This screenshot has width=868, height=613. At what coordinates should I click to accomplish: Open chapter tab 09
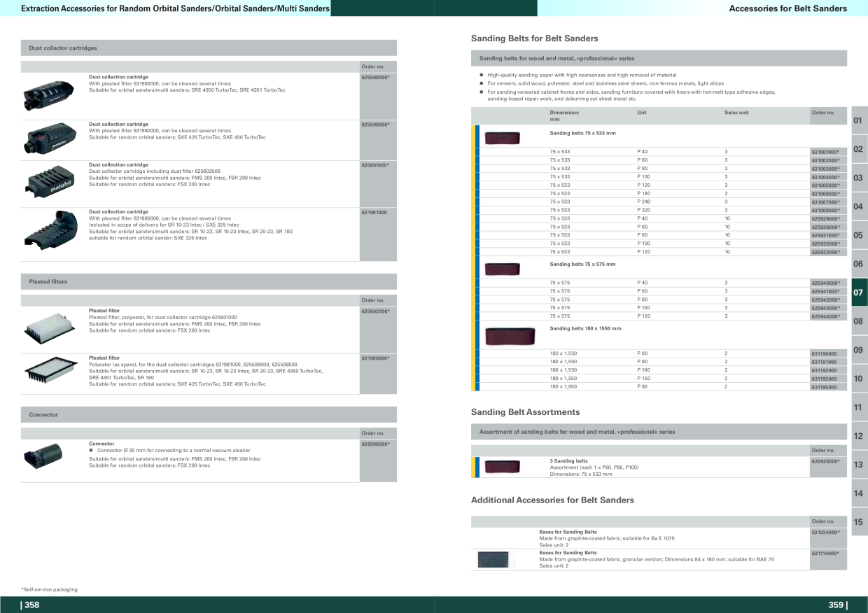pos(859,350)
